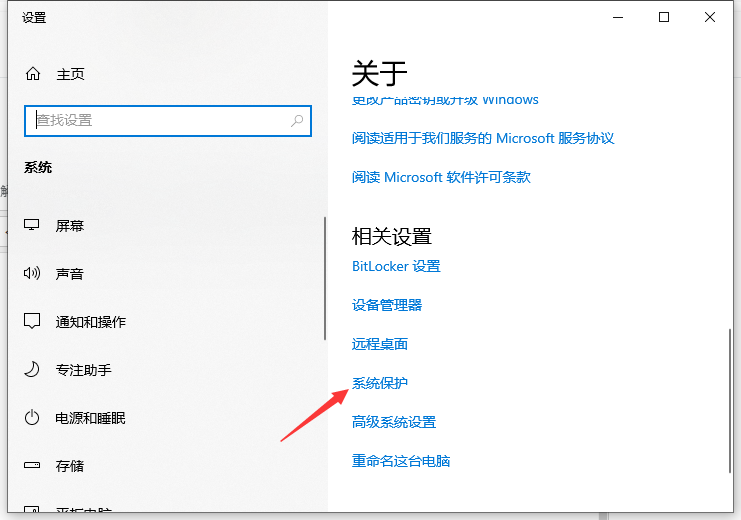741x520 pixels.
Task: Read the Microsoft 软件许可条款 link
Action: [441, 177]
